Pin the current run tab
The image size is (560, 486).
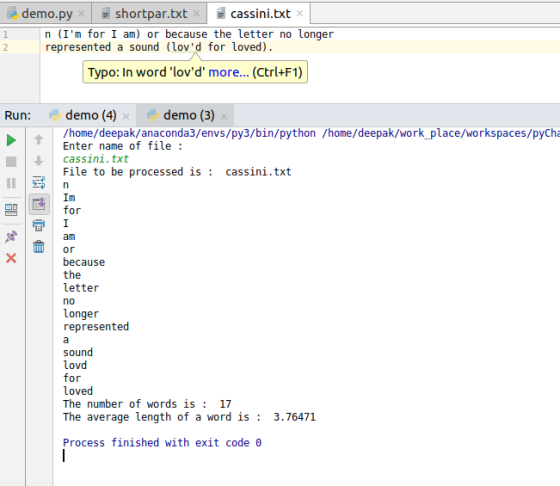11,236
